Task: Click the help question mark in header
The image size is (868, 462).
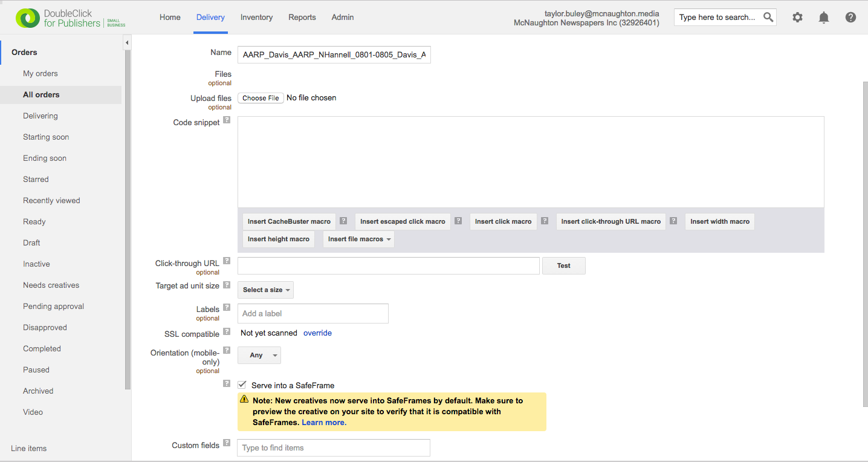Action: [850, 18]
